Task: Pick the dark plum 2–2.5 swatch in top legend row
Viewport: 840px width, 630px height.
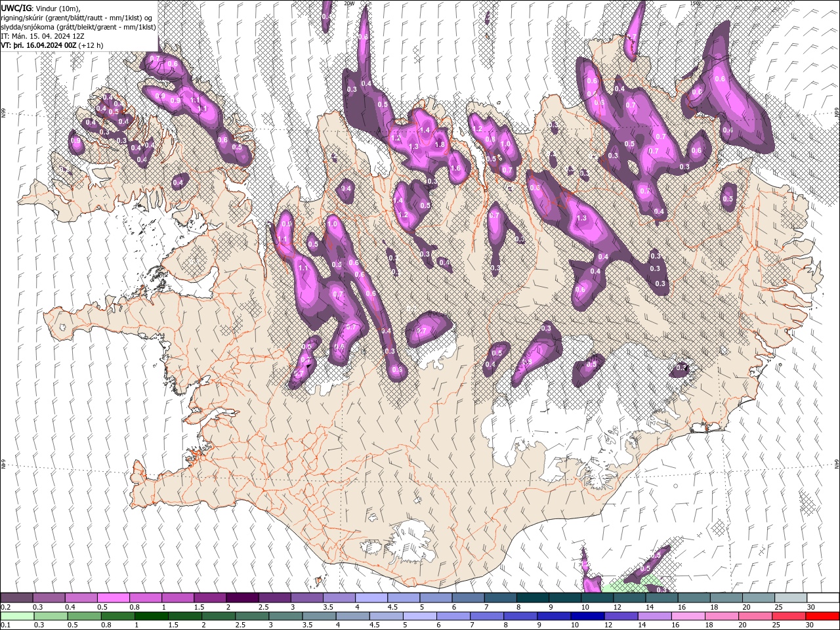Action: [x=241, y=598]
